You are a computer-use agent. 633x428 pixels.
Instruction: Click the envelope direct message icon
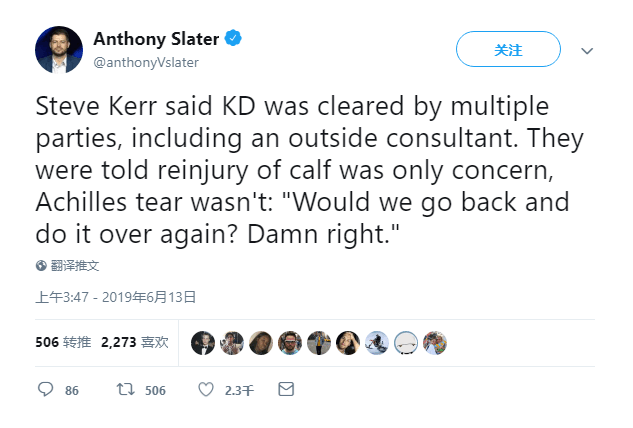[x=286, y=389]
